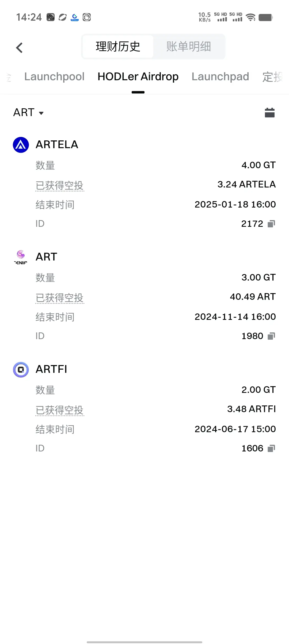The height and width of the screenshot is (644, 289).
Task: Open the ART coin filter dropdown
Action: tap(28, 113)
